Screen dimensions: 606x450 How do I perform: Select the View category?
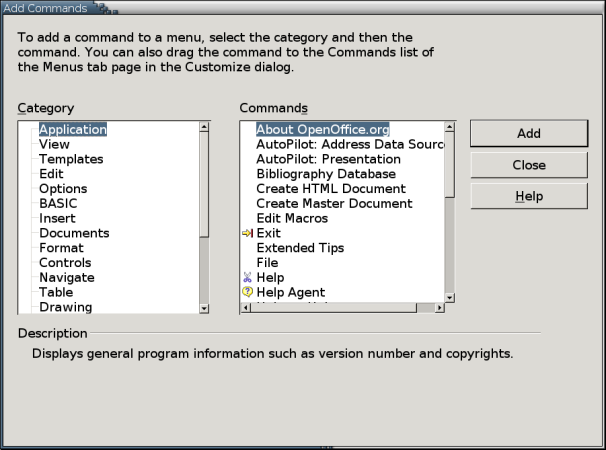pos(54,144)
